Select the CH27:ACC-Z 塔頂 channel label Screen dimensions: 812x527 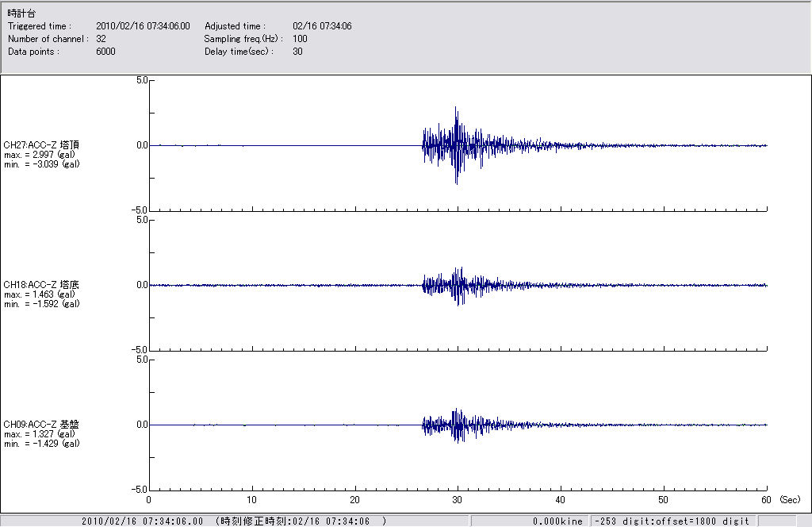click(x=41, y=144)
